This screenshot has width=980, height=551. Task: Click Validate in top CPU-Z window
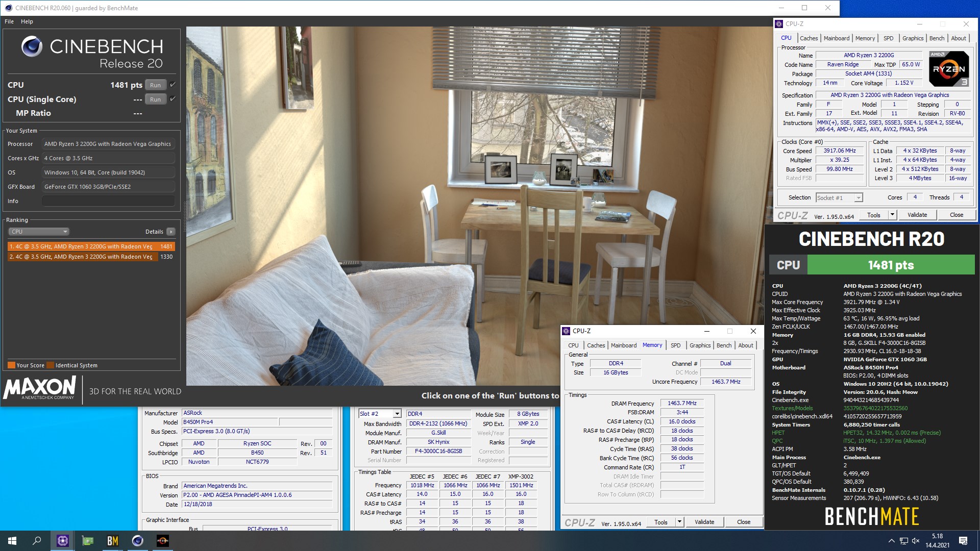click(917, 215)
